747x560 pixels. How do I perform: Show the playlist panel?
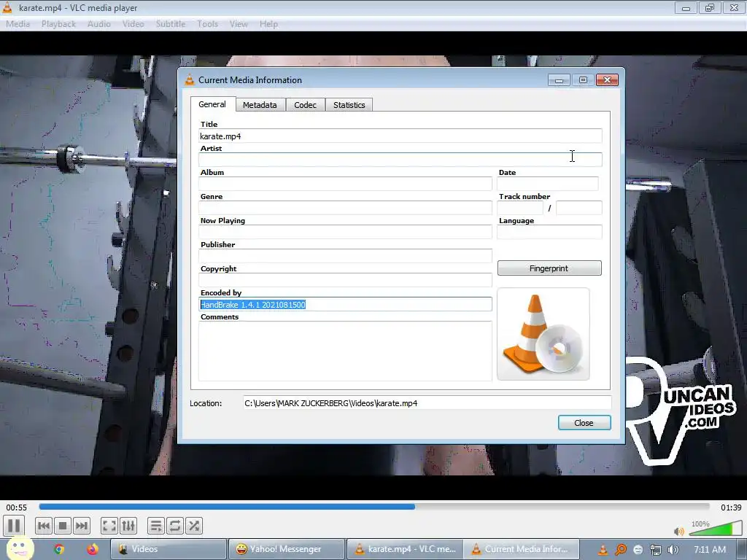156,526
